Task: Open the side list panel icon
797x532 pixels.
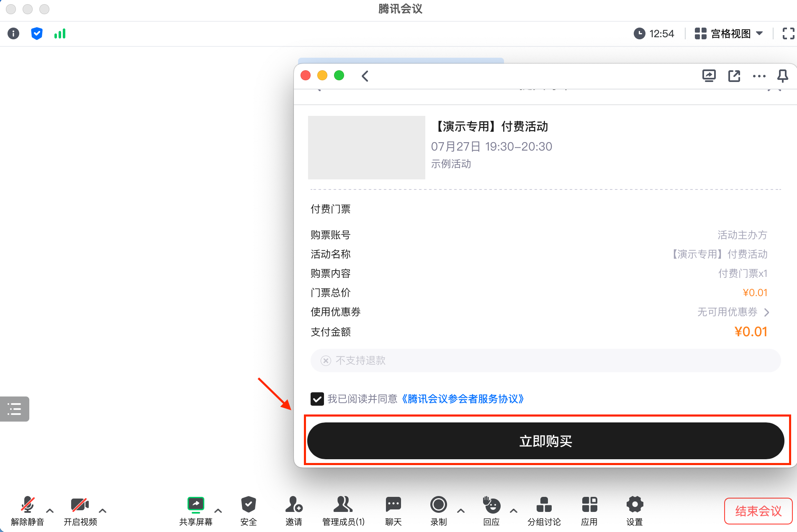Action: pos(15,409)
